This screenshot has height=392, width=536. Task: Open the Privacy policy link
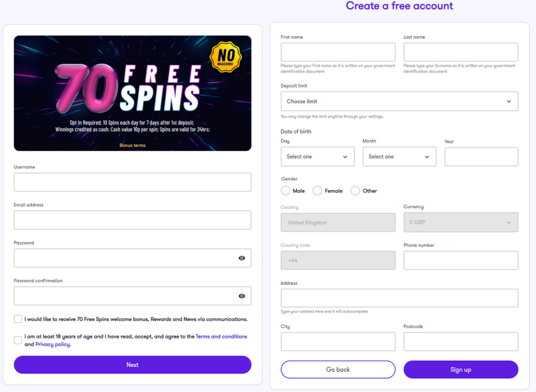pos(53,344)
